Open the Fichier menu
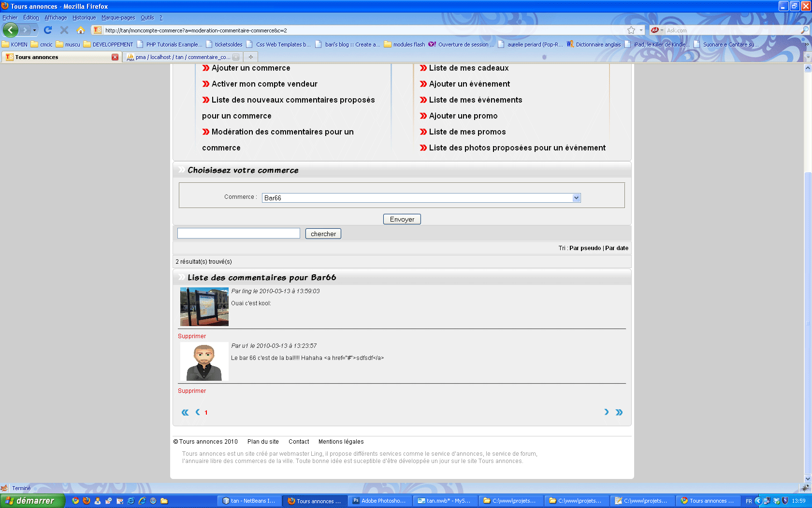The height and width of the screenshot is (508, 812). coord(10,17)
